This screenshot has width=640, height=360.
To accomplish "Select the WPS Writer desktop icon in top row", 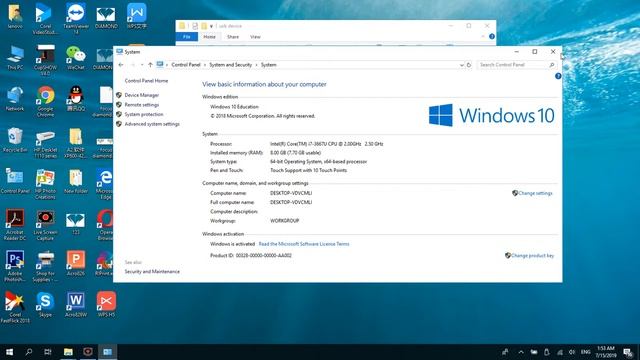I will 136,16.
